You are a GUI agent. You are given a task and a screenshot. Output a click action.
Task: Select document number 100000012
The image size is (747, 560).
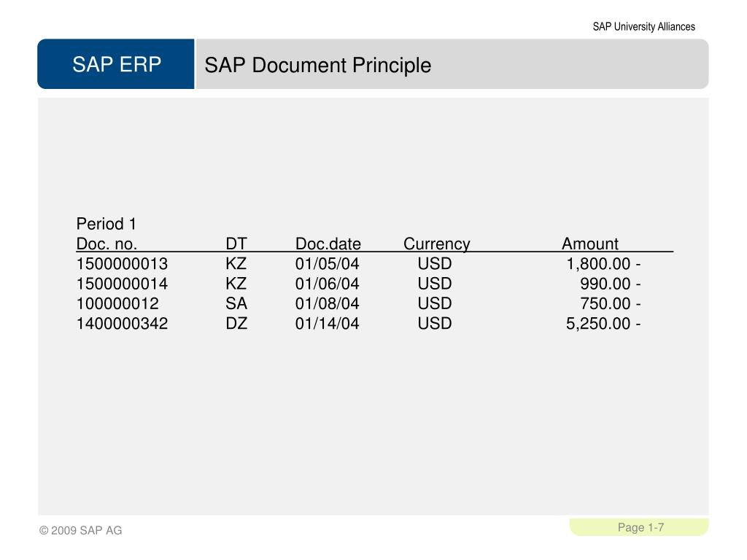point(117,304)
